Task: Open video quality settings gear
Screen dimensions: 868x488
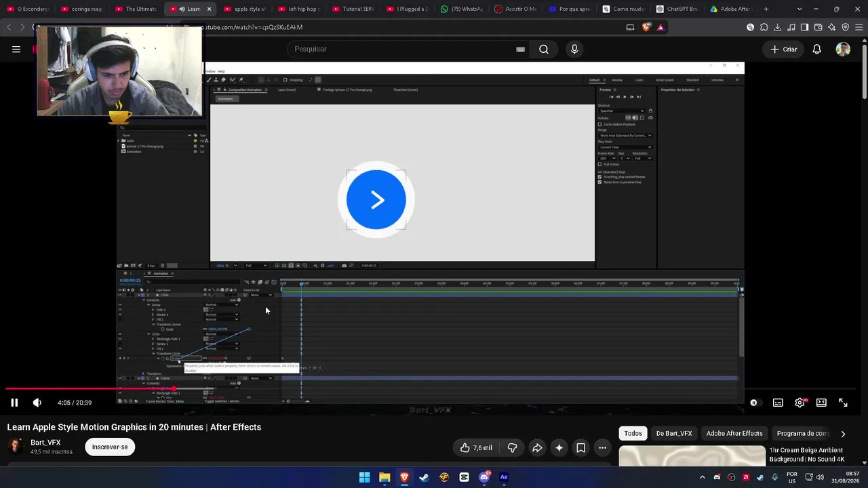Action: pos(800,403)
